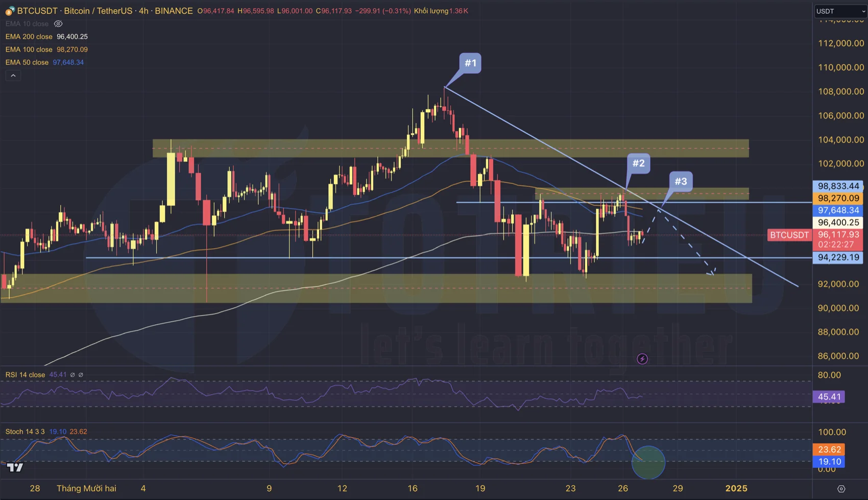Click the Stoch 14 3 3 indicator label
The height and width of the screenshot is (500, 868).
pos(25,432)
